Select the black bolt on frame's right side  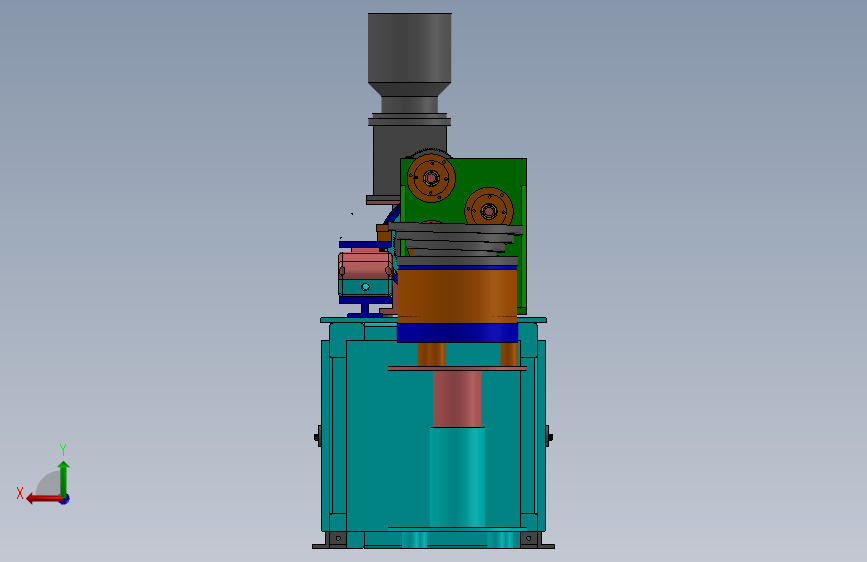[x=549, y=436]
